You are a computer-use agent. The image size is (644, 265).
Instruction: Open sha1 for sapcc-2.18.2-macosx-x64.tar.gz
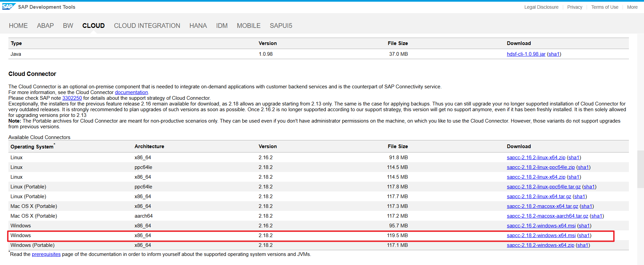pyautogui.click(x=587, y=206)
